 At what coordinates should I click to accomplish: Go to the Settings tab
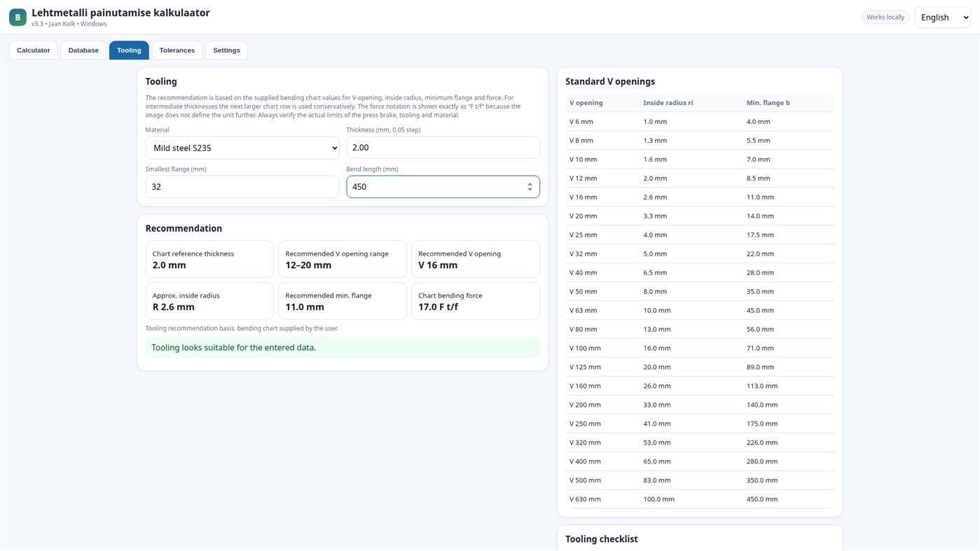click(226, 50)
